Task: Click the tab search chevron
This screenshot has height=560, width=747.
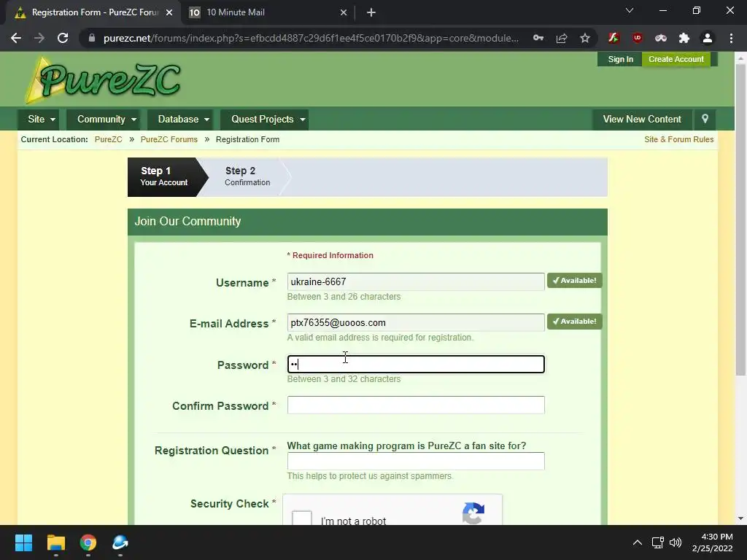Action: coord(630,10)
